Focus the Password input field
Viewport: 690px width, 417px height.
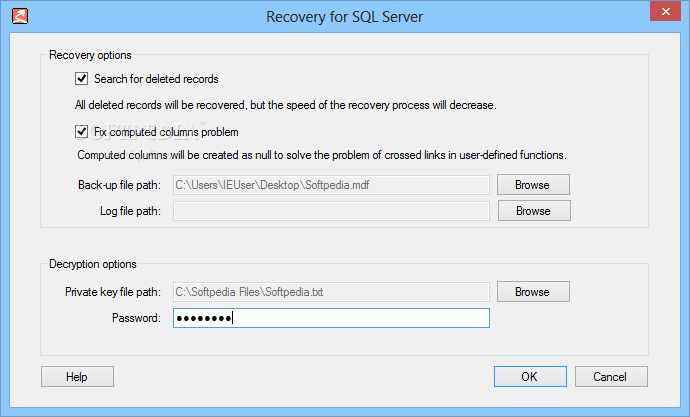pos(331,318)
